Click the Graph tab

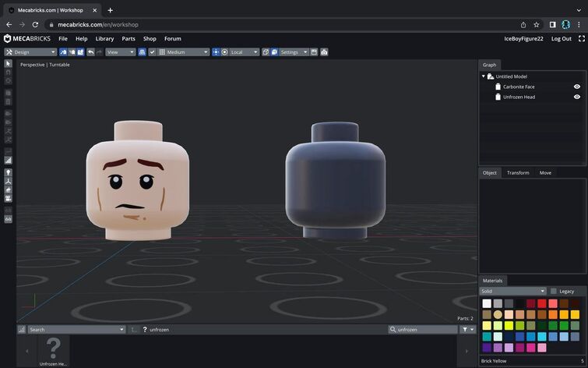point(489,65)
